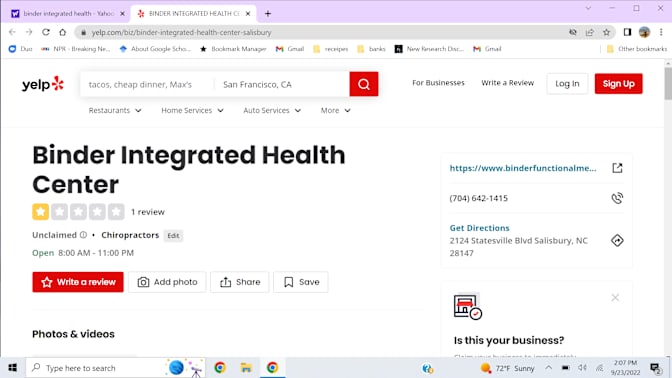Open a new browser tab
The height and width of the screenshot is (378, 672).
[268, 14]
